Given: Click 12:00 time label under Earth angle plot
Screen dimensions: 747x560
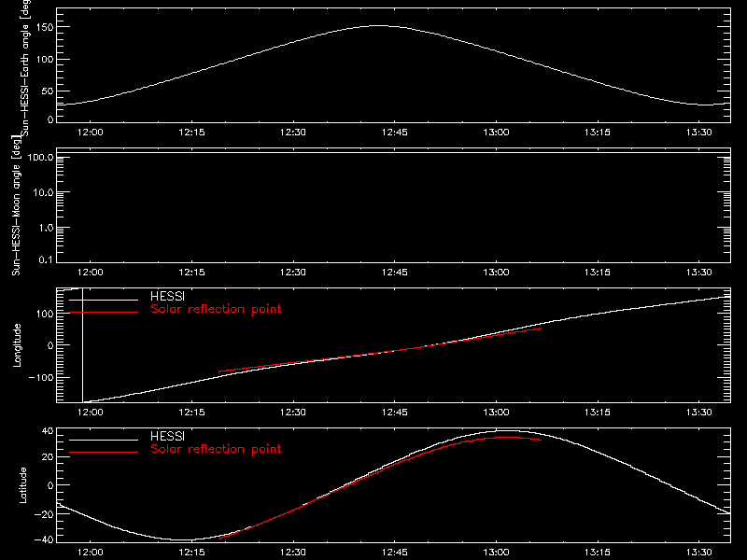Looking at the screenshot, I should tap(90, 133).
